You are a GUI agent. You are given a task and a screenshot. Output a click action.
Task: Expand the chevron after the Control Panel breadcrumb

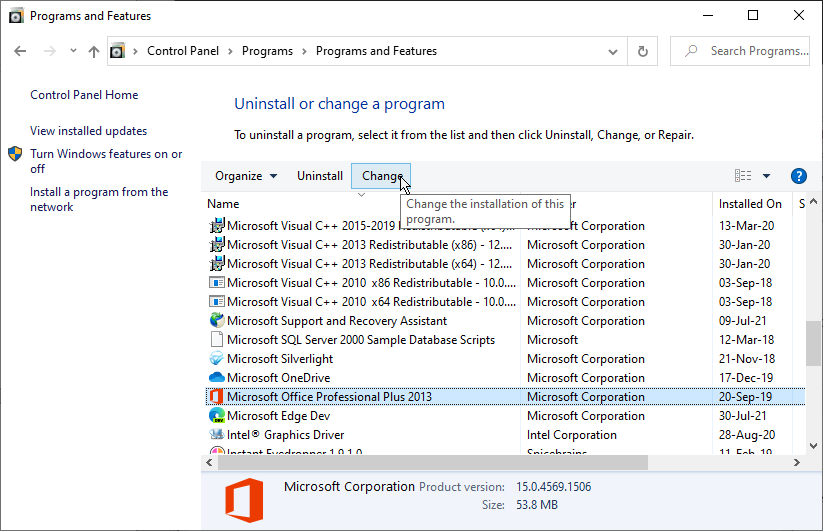tap(230, 51)
